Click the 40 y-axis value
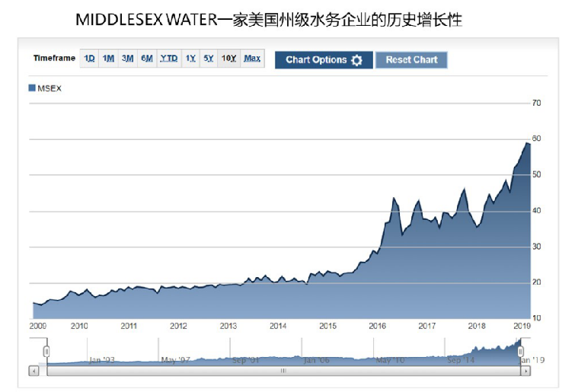The image size is (578, 392). [536, 211]
